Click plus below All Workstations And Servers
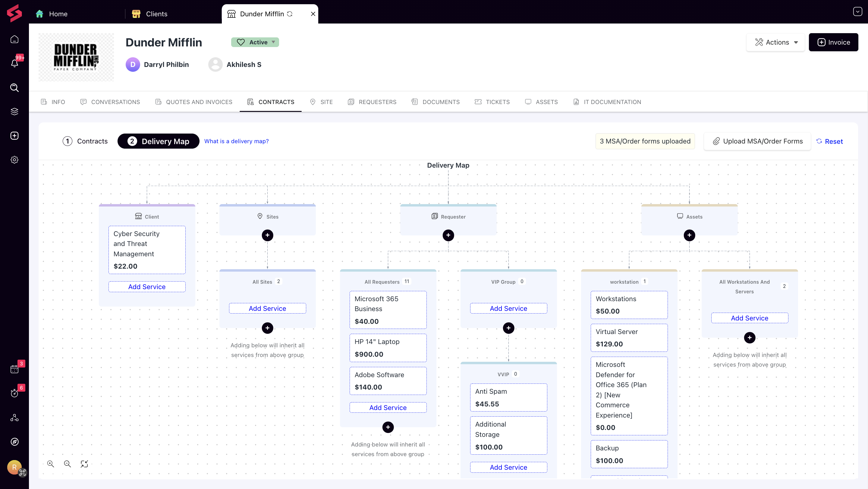Screen dimensions: 868x489 click(750, 338)
